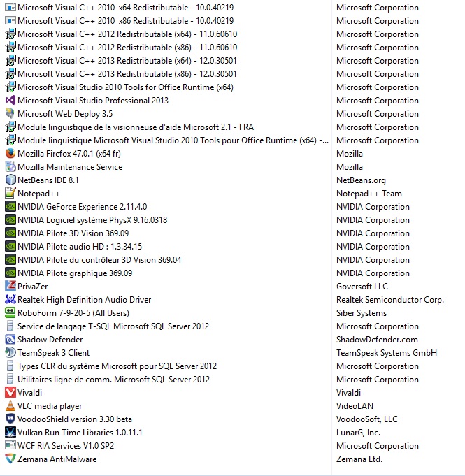Click the publisher Realtek Semiconductor Corp.
Screen dimensions: 465x476
(x=390, y=300)
